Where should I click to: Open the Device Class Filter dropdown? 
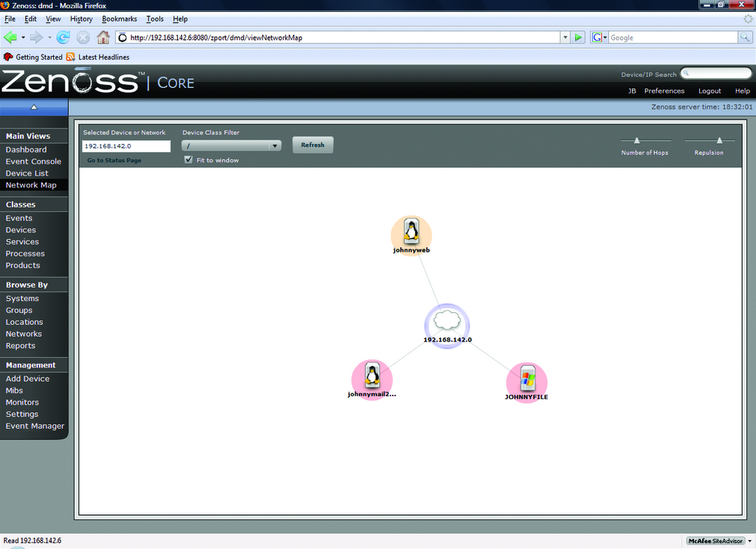click(232, 146)
